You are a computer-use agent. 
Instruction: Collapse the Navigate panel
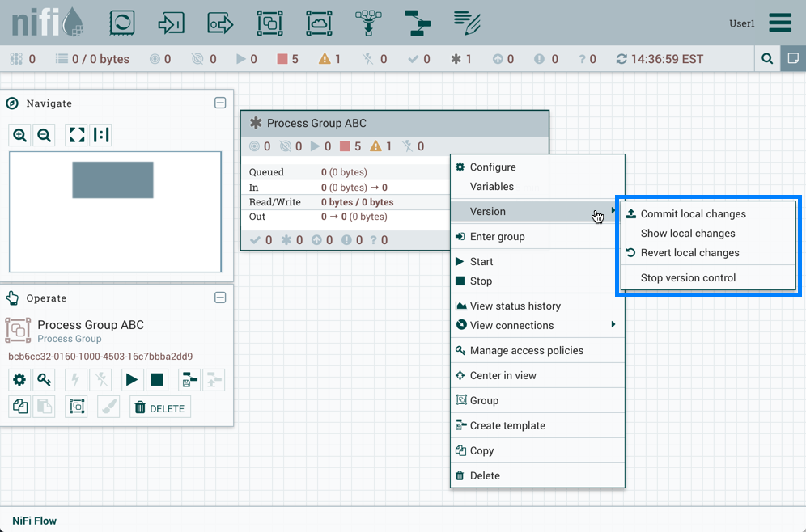[220, 103]
